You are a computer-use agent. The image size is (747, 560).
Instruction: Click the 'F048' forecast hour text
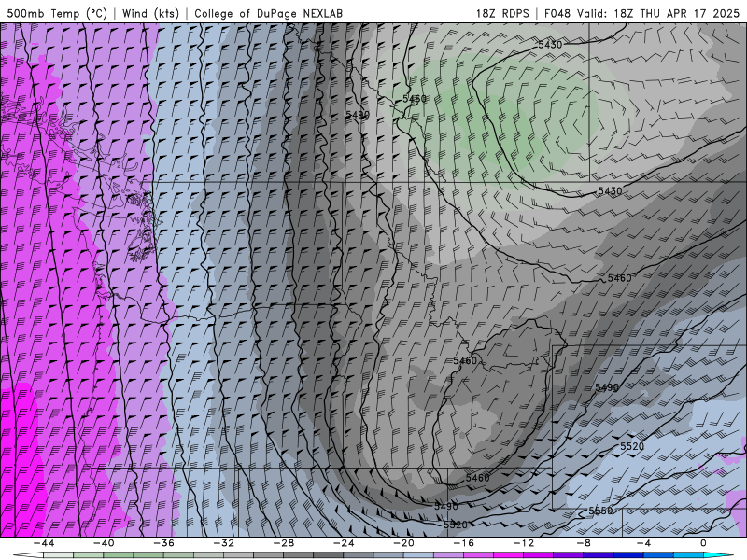click(x=557, y=13)
